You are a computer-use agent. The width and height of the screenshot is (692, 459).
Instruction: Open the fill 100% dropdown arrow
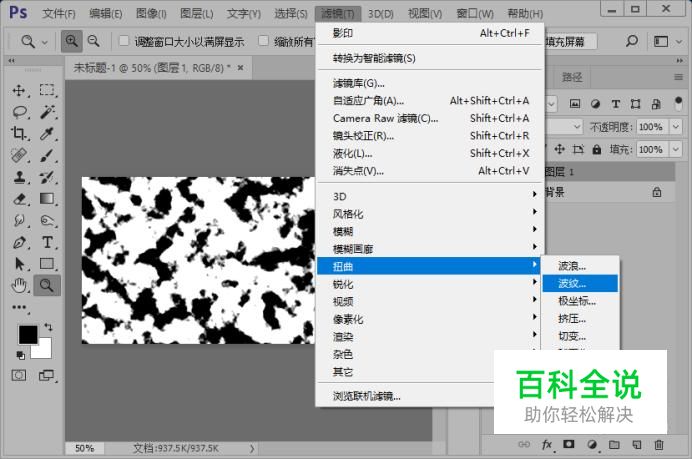[676, 149]
